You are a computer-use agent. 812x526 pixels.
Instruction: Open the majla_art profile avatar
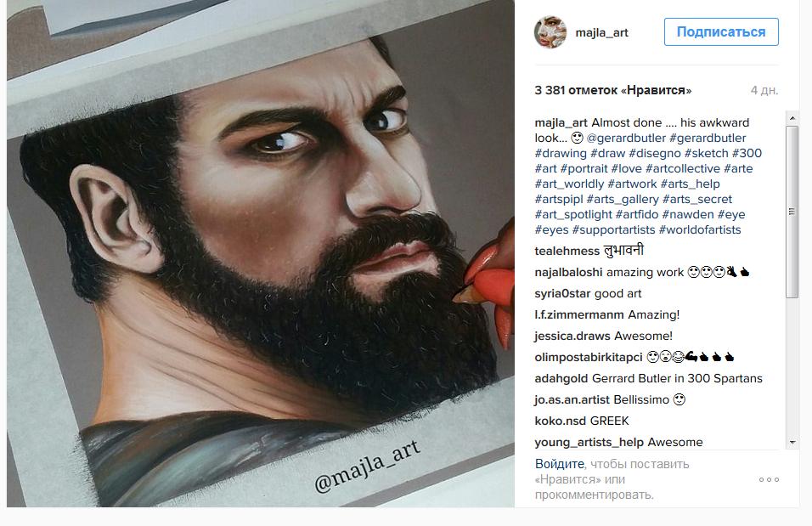[x=550, y=32]
